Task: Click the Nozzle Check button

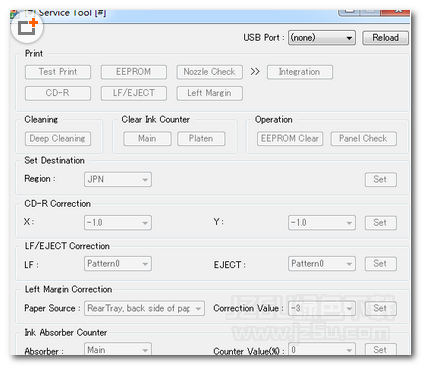Action: click(210, 72)
